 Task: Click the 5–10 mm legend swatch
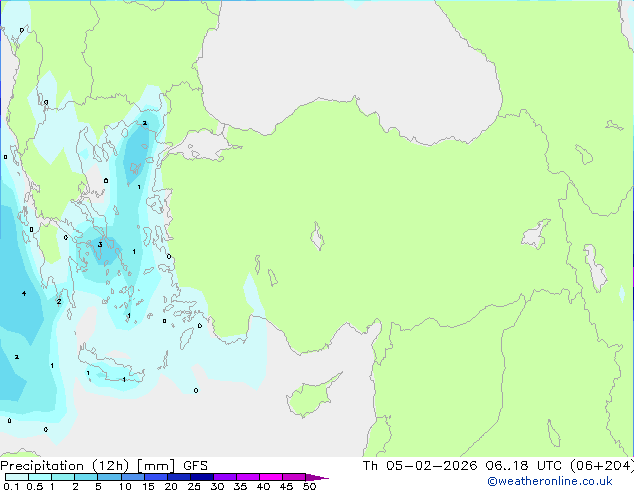110,477
